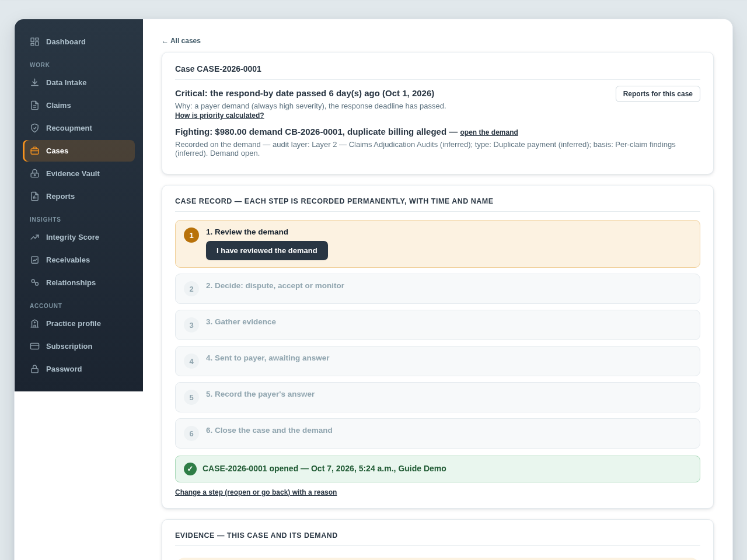
Task: Click the Cases briefcase icon
Action: pos(34,151)
